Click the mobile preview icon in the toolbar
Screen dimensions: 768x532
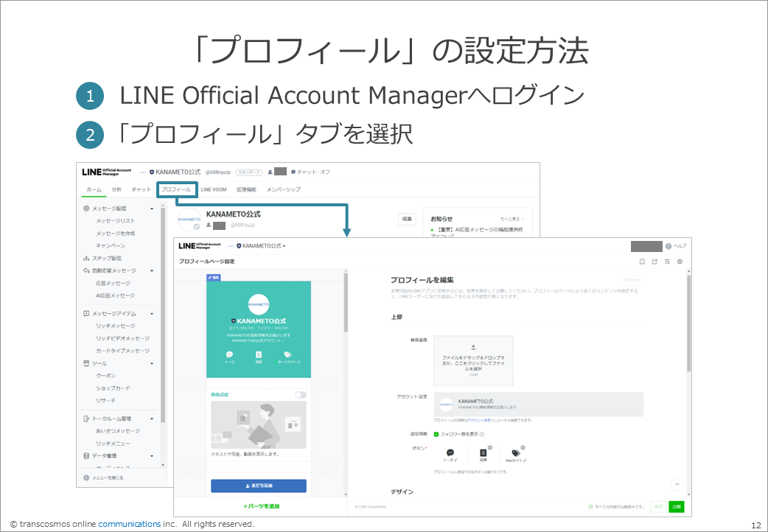[x=643, y=262]
